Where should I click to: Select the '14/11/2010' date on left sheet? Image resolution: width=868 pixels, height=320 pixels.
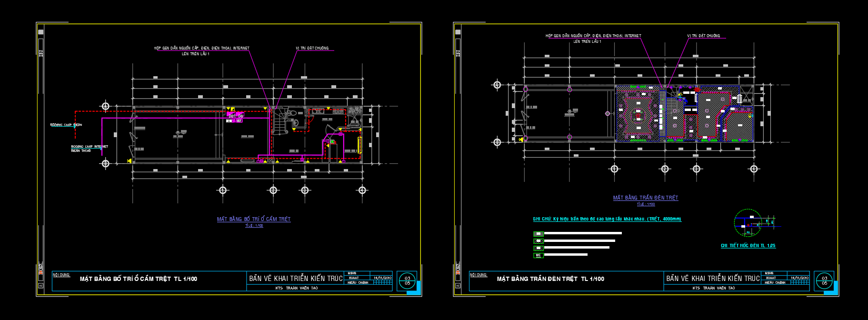(x=382, y=278)
